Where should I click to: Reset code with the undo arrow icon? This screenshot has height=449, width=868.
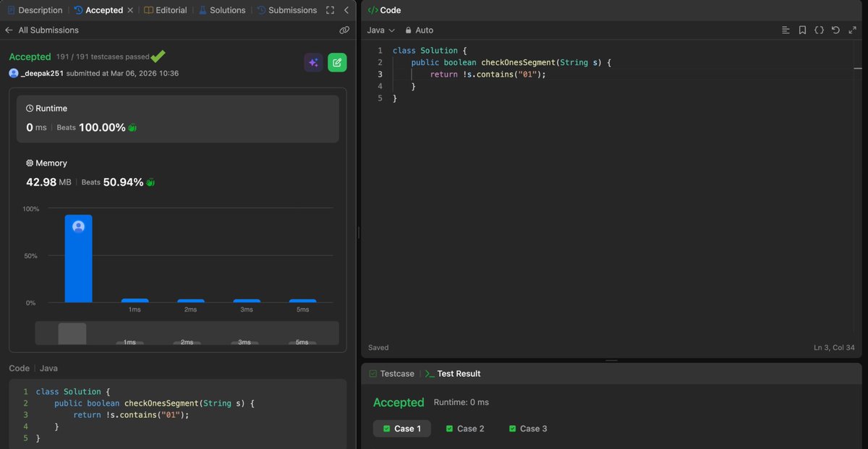(x=835, y=30)
